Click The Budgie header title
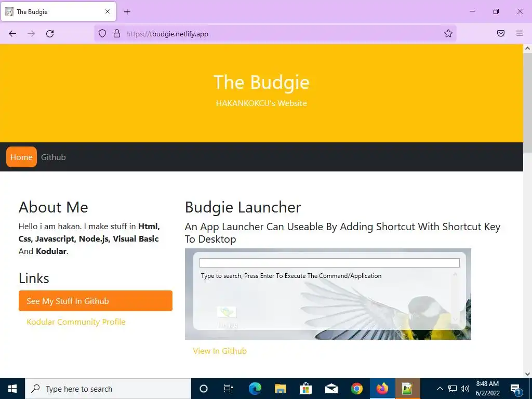Screen dimensions: 532x399 (261, 83)
